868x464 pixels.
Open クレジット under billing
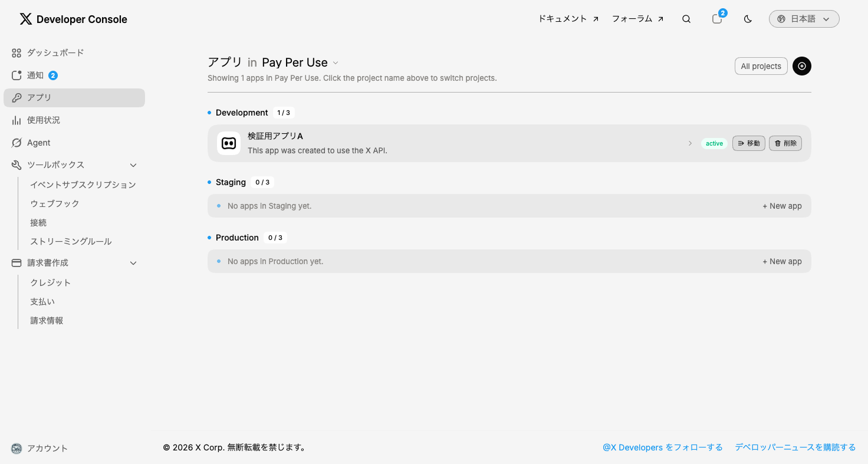coord(51,282)
